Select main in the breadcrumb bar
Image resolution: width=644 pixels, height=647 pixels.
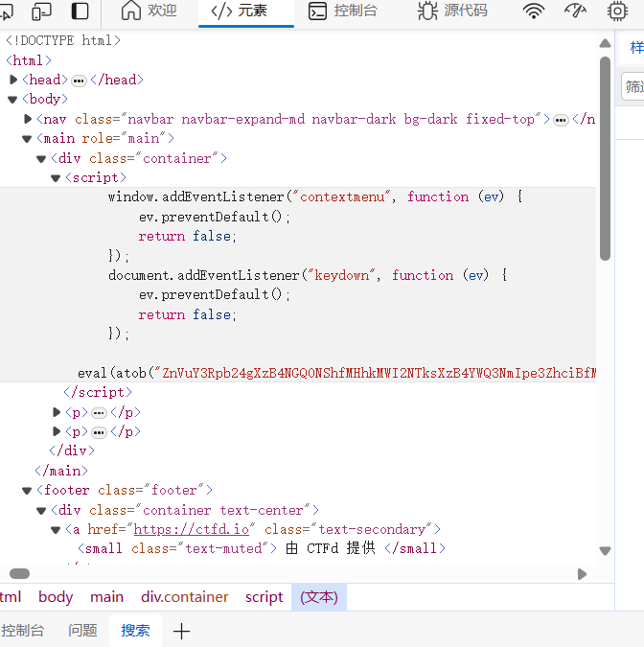(x=106, y=597)
